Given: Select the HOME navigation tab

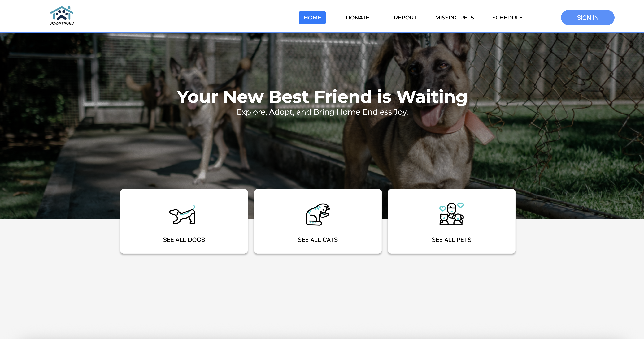Looking at the screenshot, I should click(312, 18).
